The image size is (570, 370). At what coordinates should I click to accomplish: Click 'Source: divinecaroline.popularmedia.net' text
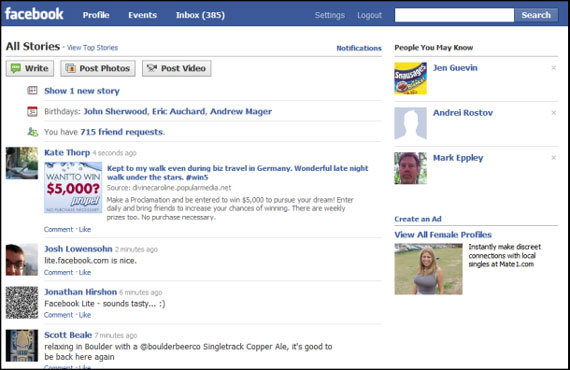tap(169, 188)
